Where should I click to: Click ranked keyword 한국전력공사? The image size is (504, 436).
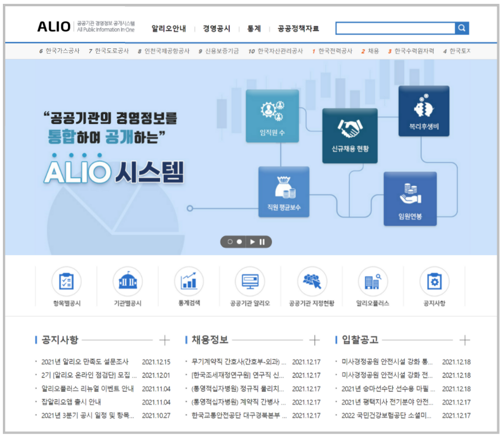335,51
